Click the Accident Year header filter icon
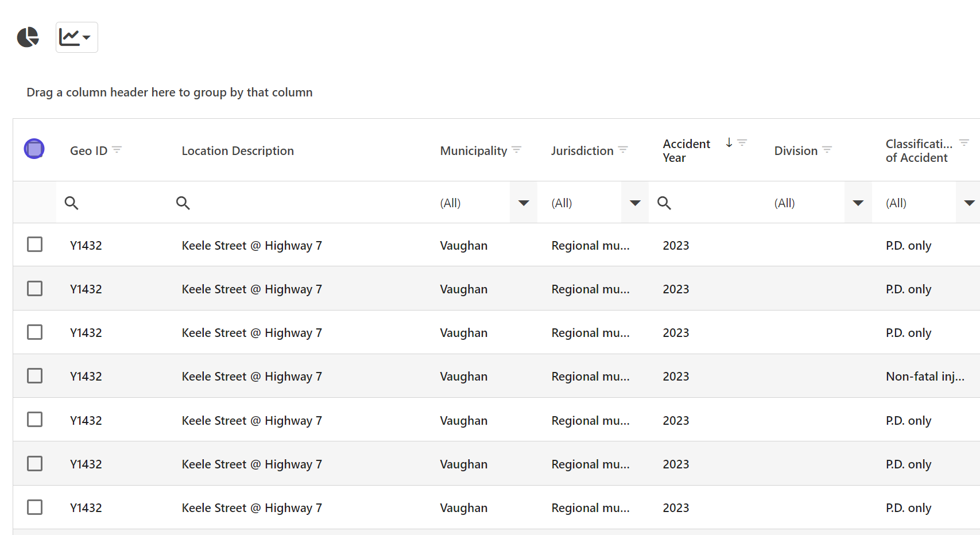The width and height of the screenshot is (980, 535). pos(742,143)
